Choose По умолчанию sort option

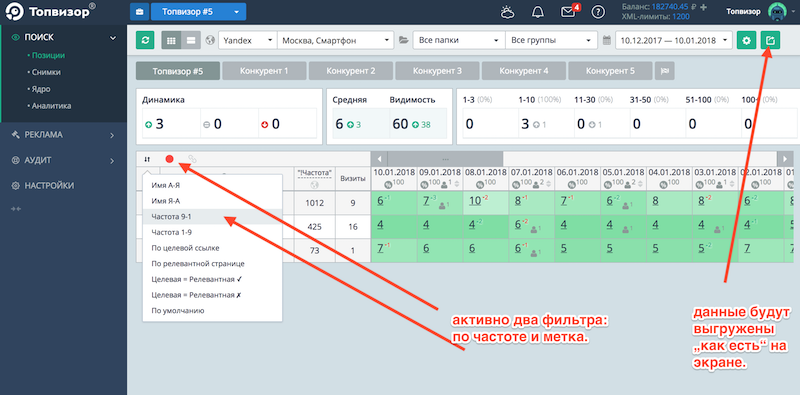point(212,310)
